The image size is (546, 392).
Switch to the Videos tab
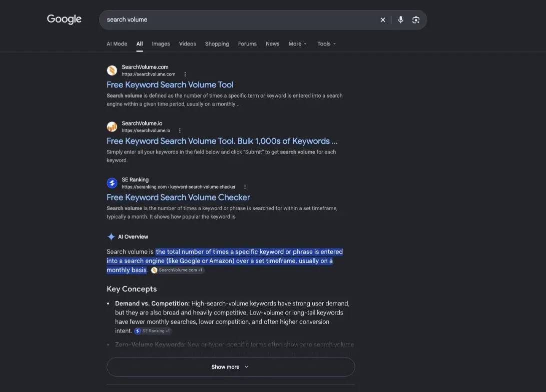[187, 44]
